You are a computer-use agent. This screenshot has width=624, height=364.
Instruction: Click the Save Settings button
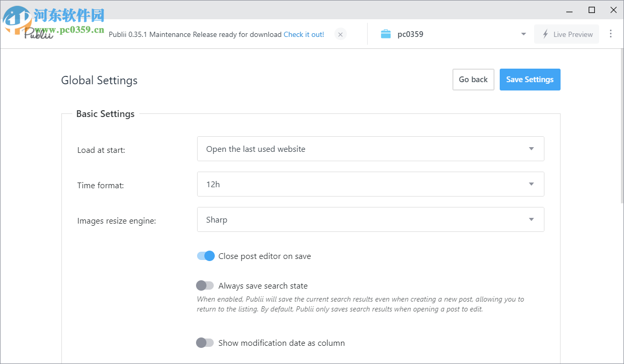[x=530, y=80]
